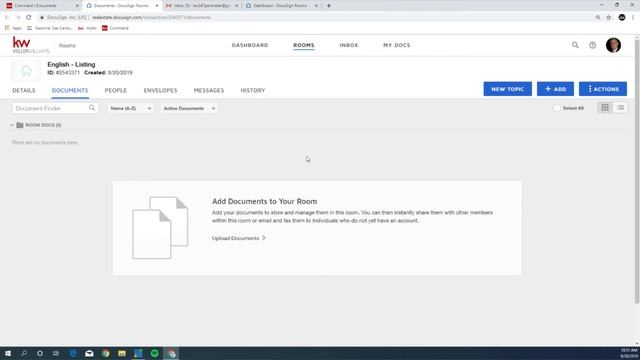Click the page vertical scrollbar

[637, 171]
